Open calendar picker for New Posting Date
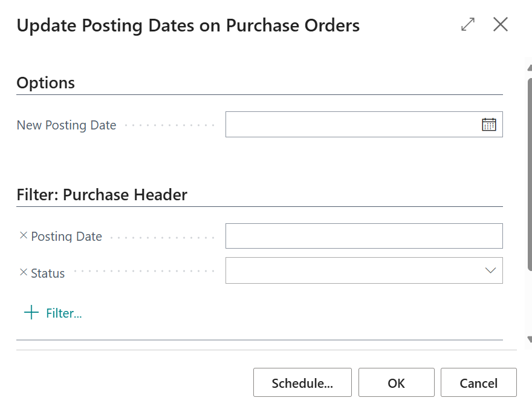Viewport: 532px width, 412px height. [488, 124]
